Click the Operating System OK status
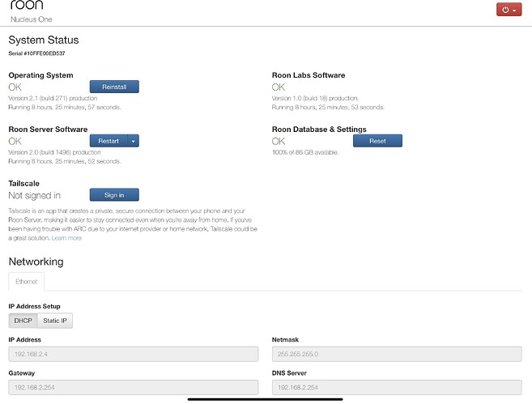 pyautogui.click(x=15, y=87)
